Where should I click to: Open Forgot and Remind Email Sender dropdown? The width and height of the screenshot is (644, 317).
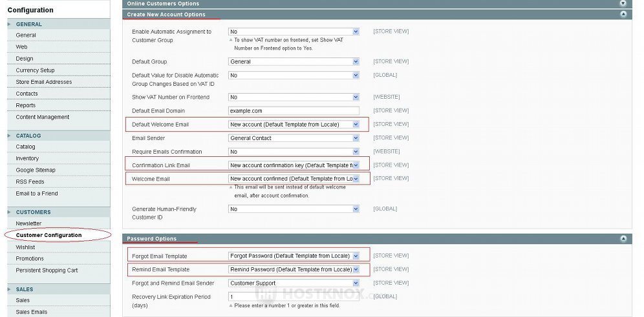click(x=294, y=283)
